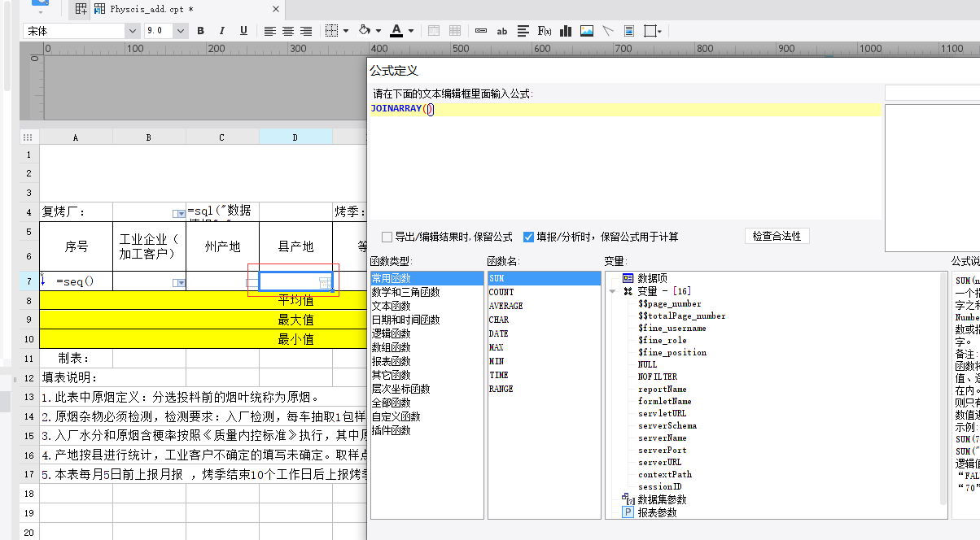Select the COUNT function name
The width and height of the screenshot is (980, 540).
point(501,292)
